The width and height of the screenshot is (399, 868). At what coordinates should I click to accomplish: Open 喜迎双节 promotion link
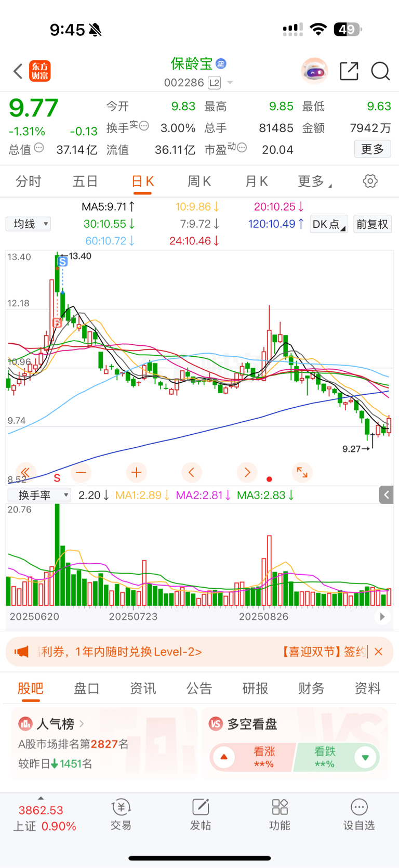tap(323, 652)
